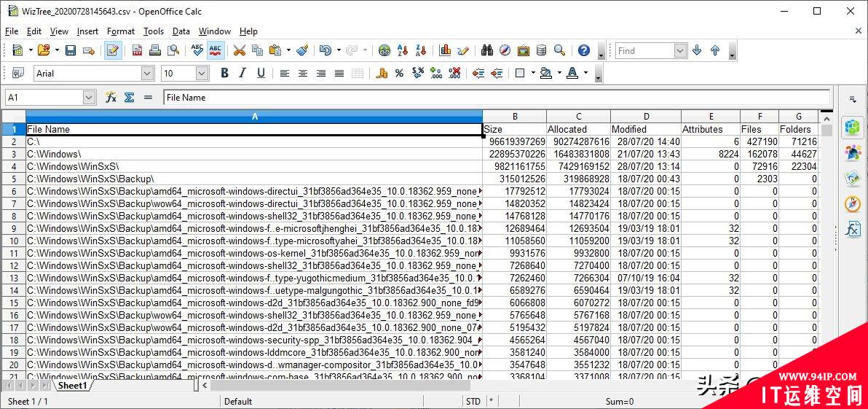Open the Gallery picture icon
This screenshot has height=409, width=868.
point(523,50)
